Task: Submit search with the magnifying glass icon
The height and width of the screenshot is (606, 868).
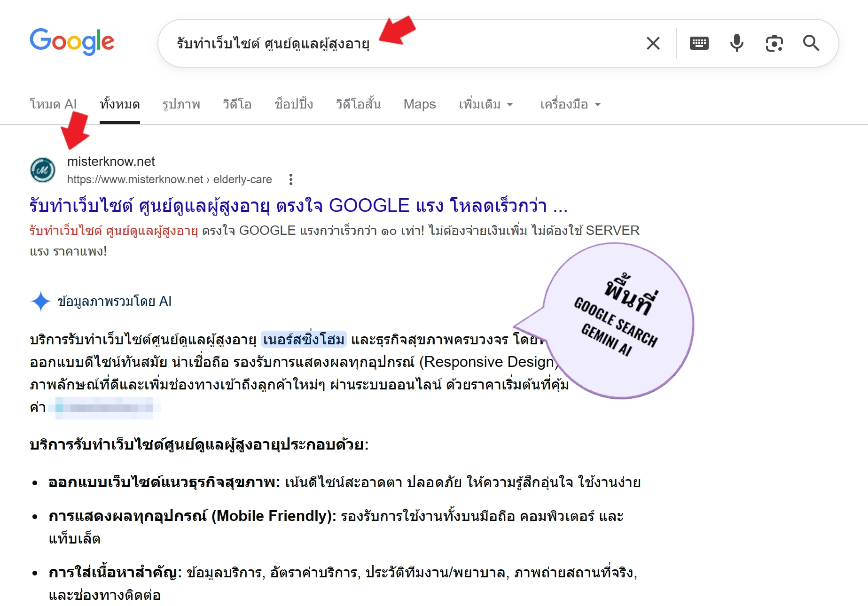Action: (x=811, y=43)
